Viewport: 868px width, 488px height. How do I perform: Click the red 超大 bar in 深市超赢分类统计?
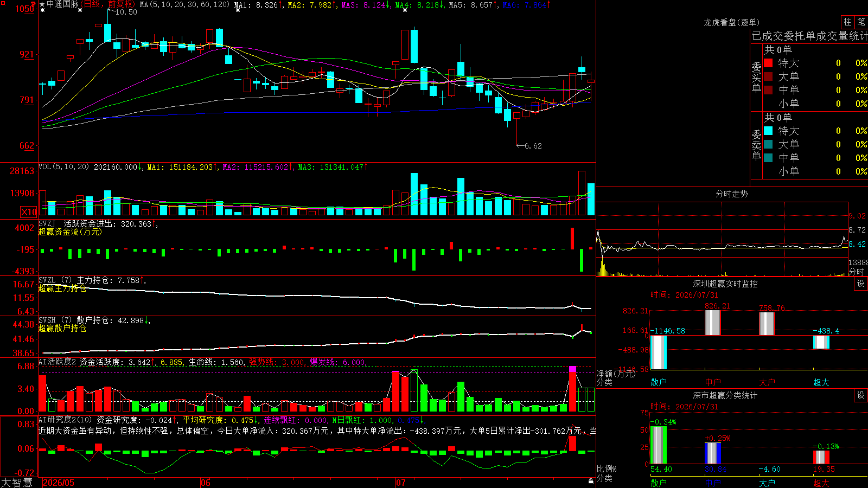click(821, 457)
